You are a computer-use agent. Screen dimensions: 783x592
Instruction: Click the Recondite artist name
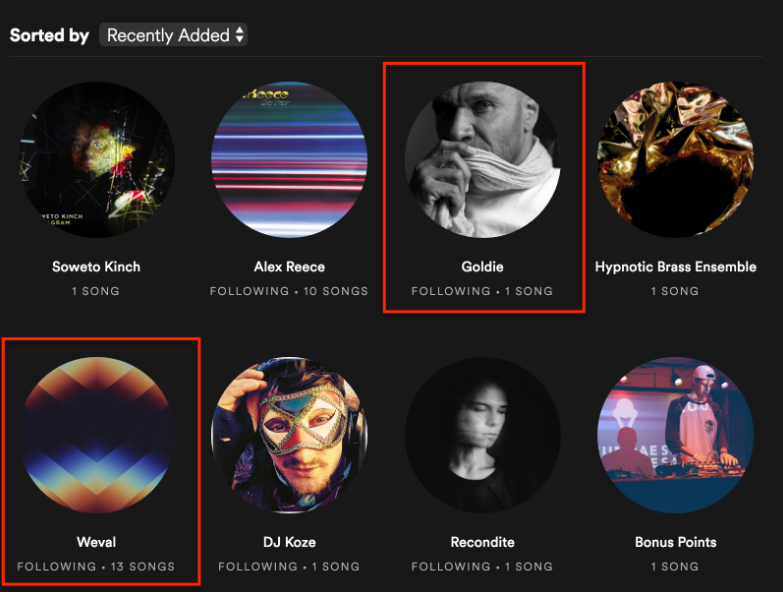(x=482, y=542)
